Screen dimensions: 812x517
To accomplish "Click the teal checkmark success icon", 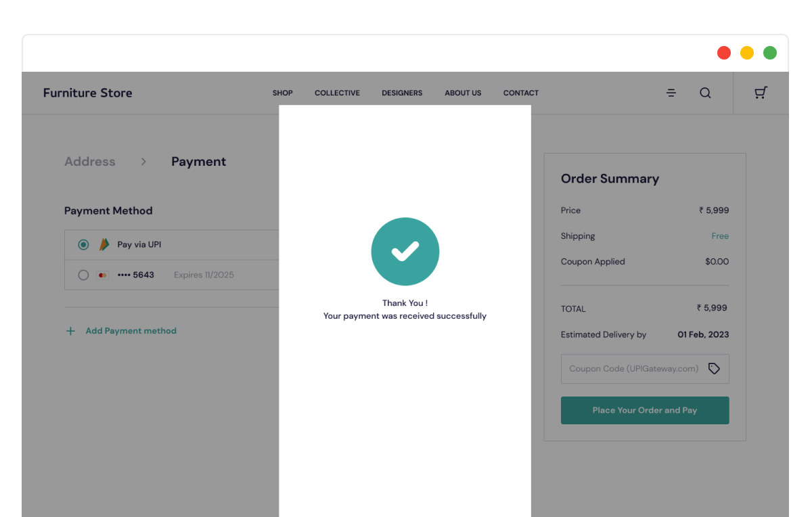I will pyautogui.click(x=405, y=251).
